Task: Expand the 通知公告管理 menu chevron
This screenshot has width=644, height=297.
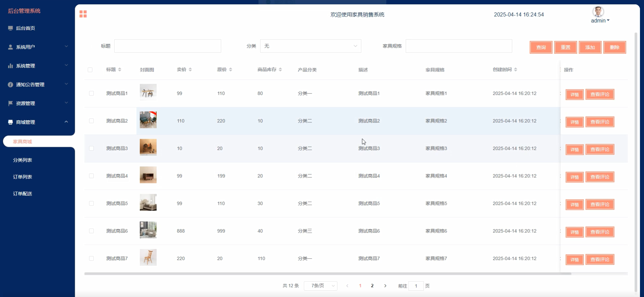Action: click(66, 84)
